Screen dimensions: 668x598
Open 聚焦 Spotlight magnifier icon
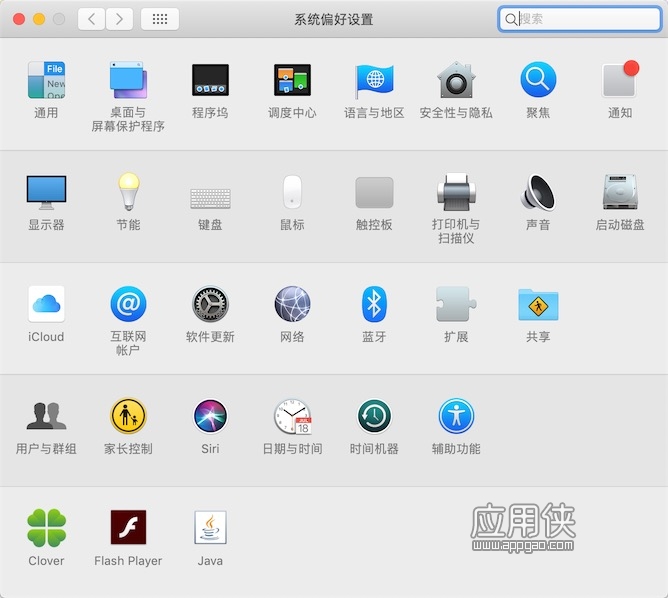[538, 80]
